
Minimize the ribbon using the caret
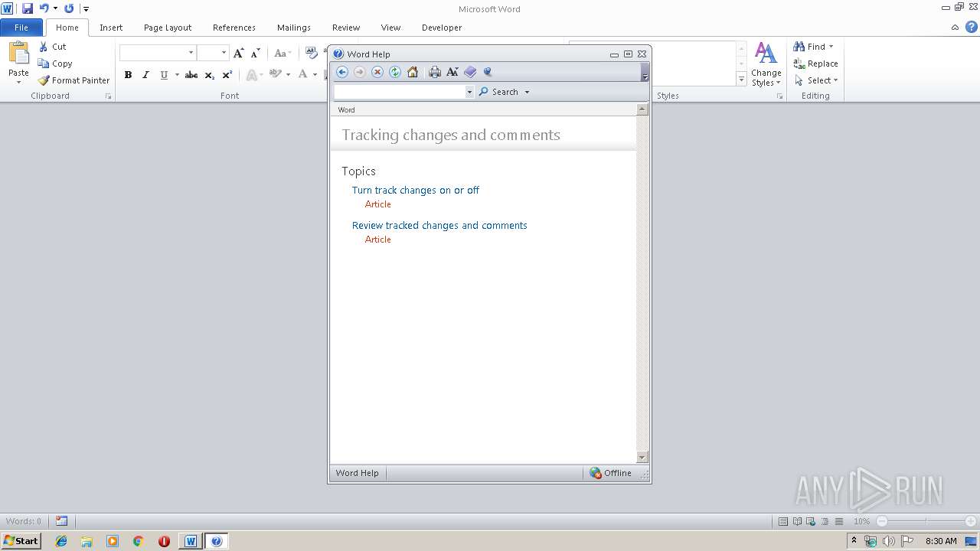tap(955, 28)
